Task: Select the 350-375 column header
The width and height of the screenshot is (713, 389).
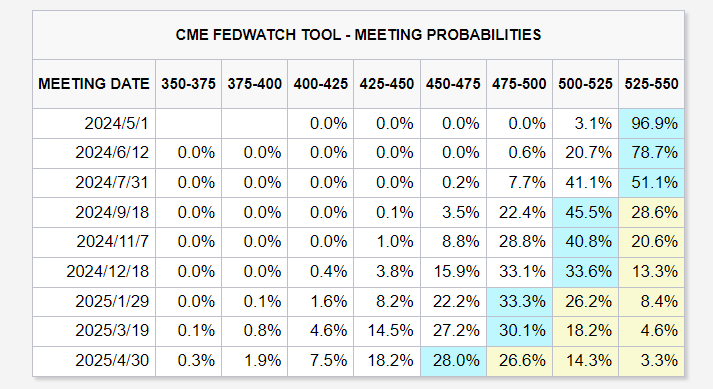Action: tap(188, 84)
